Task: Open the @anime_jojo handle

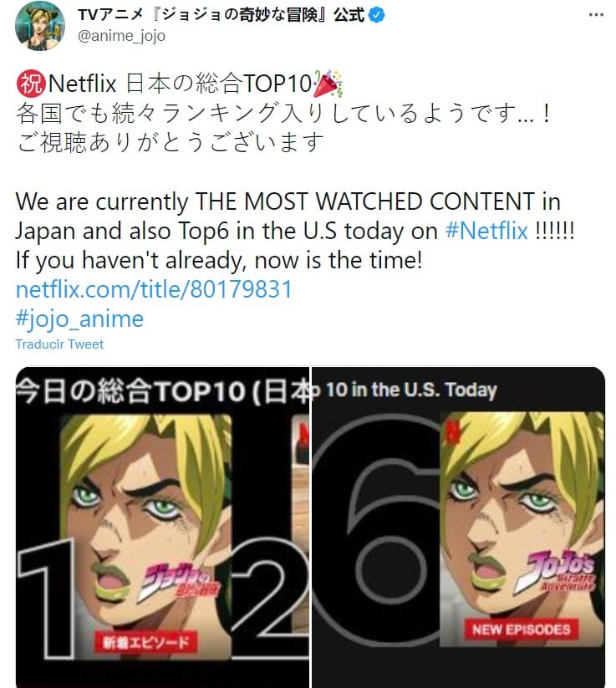Action: click(121, 35)
